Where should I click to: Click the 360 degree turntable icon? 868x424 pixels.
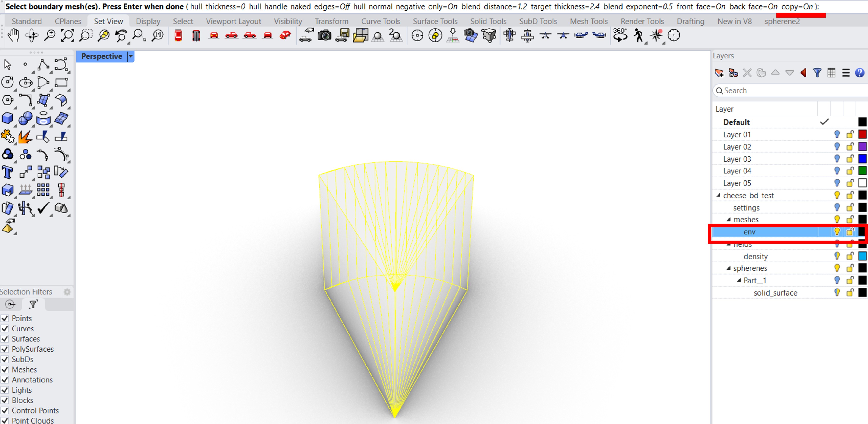[620, 35]
